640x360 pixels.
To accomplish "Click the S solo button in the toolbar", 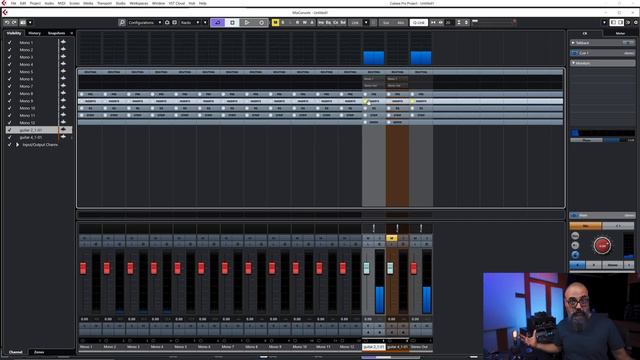I will (282, 22).
